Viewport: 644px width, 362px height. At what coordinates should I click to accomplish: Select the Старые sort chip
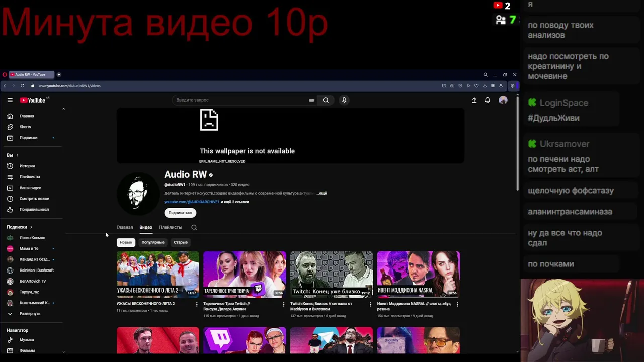pos(181,242)
